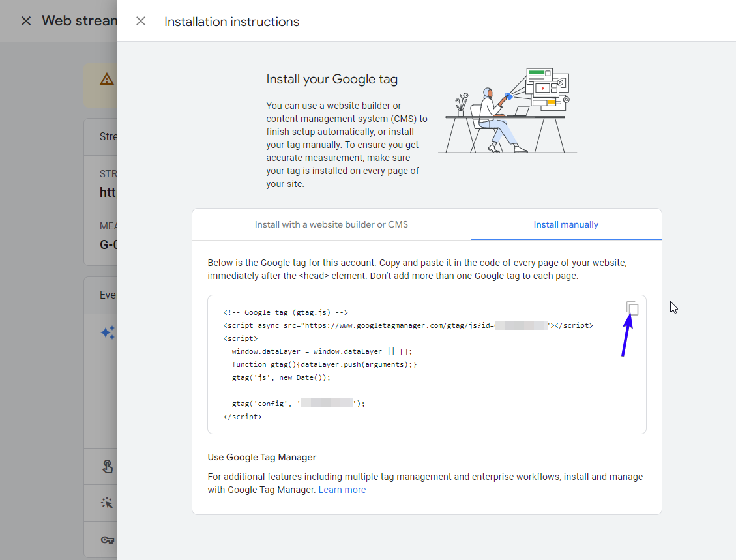Click the Install your Google tag heading

tap(332, 80)
